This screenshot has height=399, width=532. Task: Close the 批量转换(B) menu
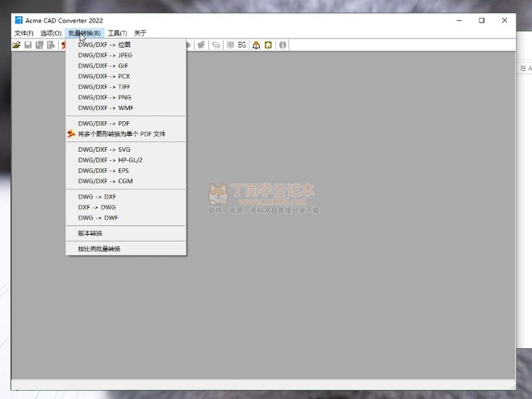click(x=85, y=33)
